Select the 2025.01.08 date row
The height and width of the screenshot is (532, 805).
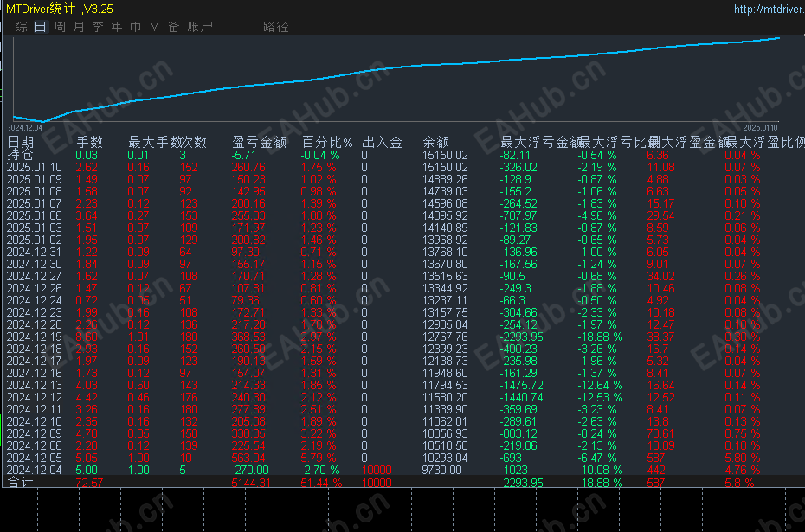click(x=34, y=191)
